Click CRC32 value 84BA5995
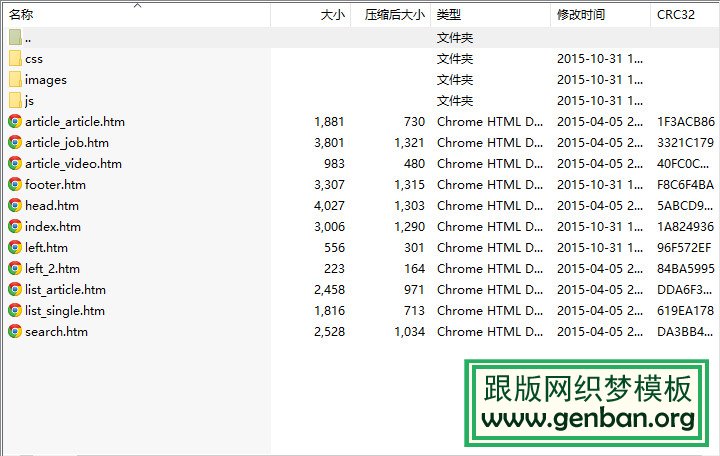The image size is (720, 456). 686,269
